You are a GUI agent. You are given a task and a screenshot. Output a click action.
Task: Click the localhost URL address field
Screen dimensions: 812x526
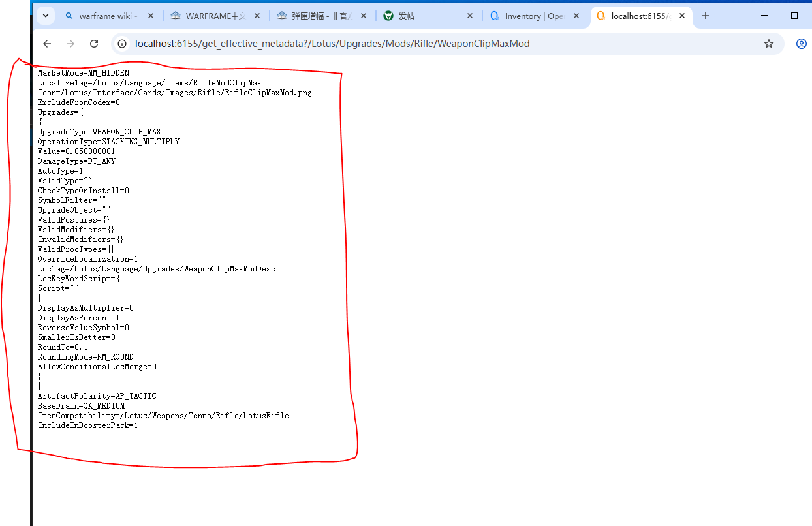(392, 44)
